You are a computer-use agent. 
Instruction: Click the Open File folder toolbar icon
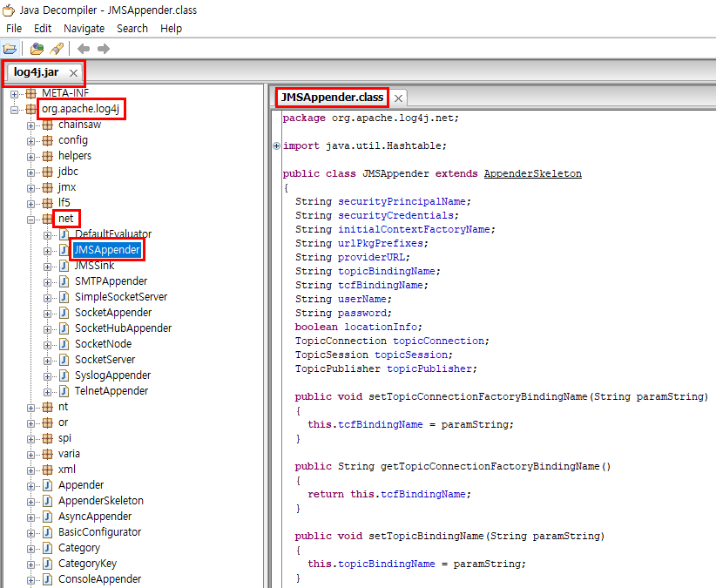pyautogui.click(x=10, y=49)
